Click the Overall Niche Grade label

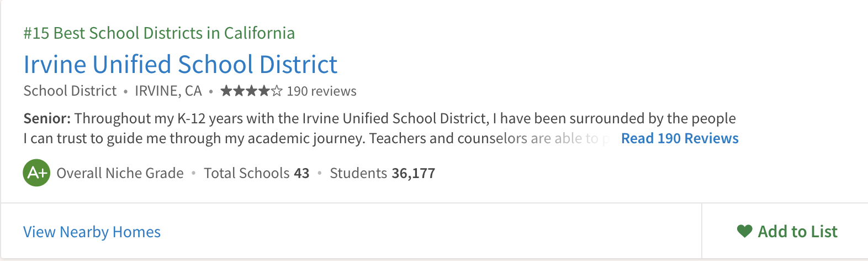point(120,173)
